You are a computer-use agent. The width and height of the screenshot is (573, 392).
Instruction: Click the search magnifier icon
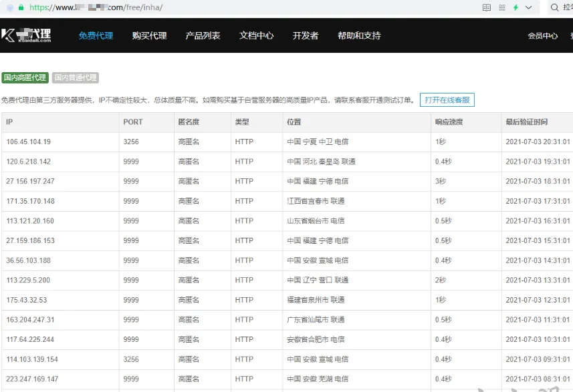(x=554, y=7)
